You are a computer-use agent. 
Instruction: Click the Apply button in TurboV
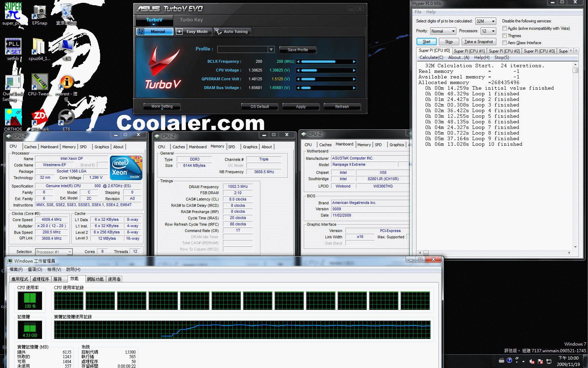click(x=301, y=107)
